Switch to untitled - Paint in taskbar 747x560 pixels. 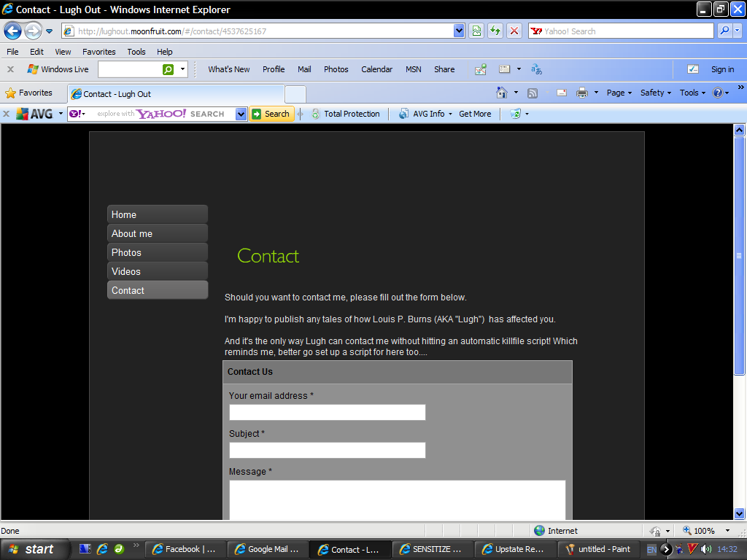click(597, 549)
